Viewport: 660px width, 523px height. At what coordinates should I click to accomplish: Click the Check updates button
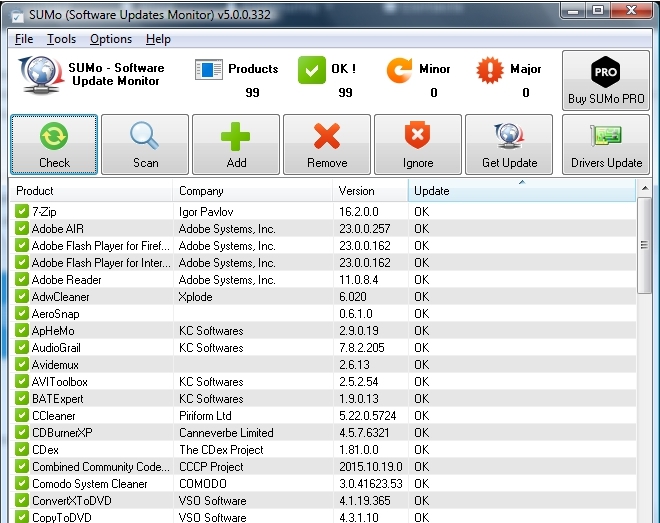[54, 144]
